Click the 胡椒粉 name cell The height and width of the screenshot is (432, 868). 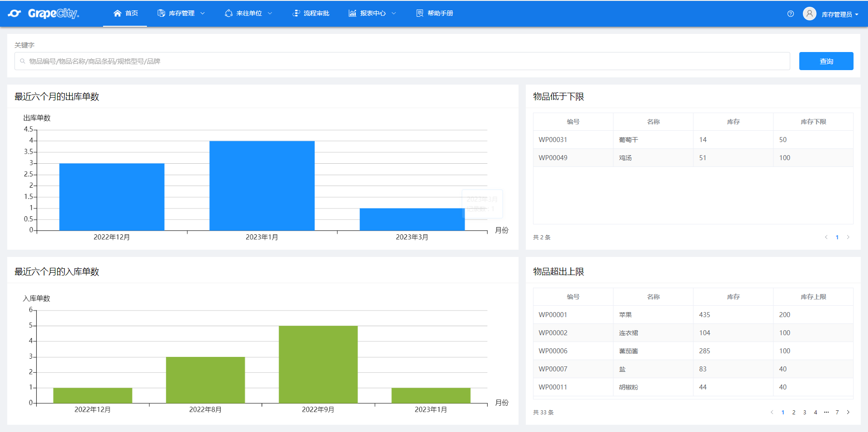pos(653,387)
